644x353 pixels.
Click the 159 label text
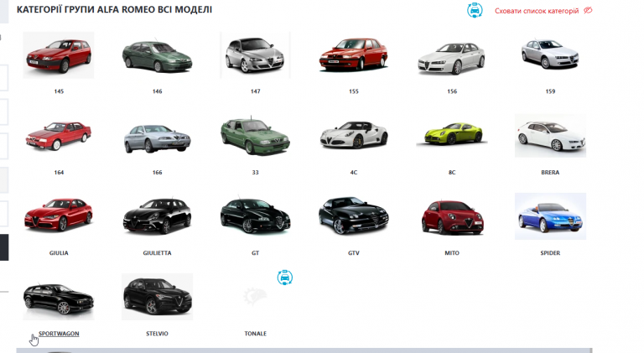pos(550,91)
